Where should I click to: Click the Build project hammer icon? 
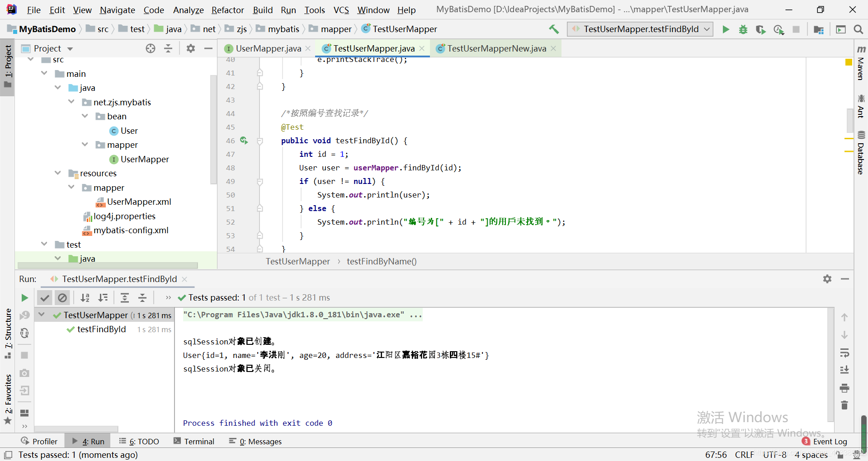554,29
